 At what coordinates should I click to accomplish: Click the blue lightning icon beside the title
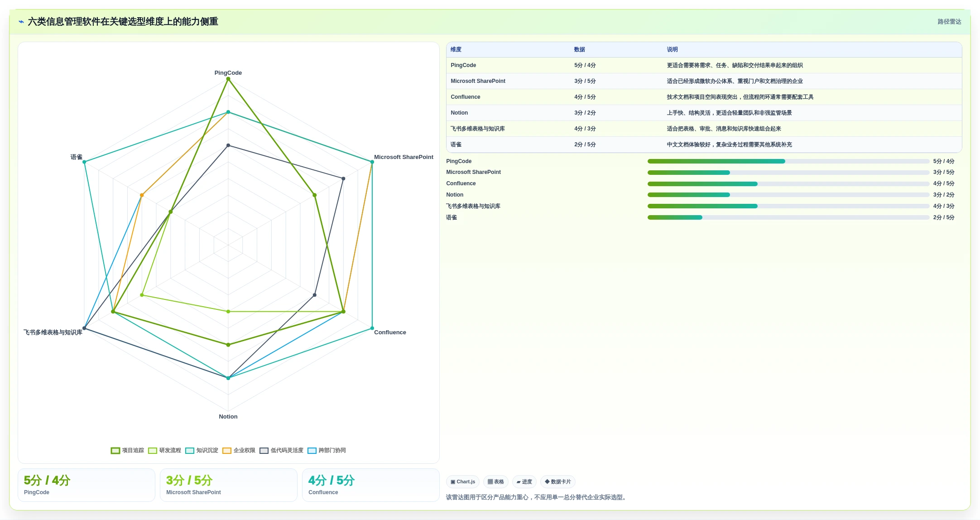tap(21, 22)
